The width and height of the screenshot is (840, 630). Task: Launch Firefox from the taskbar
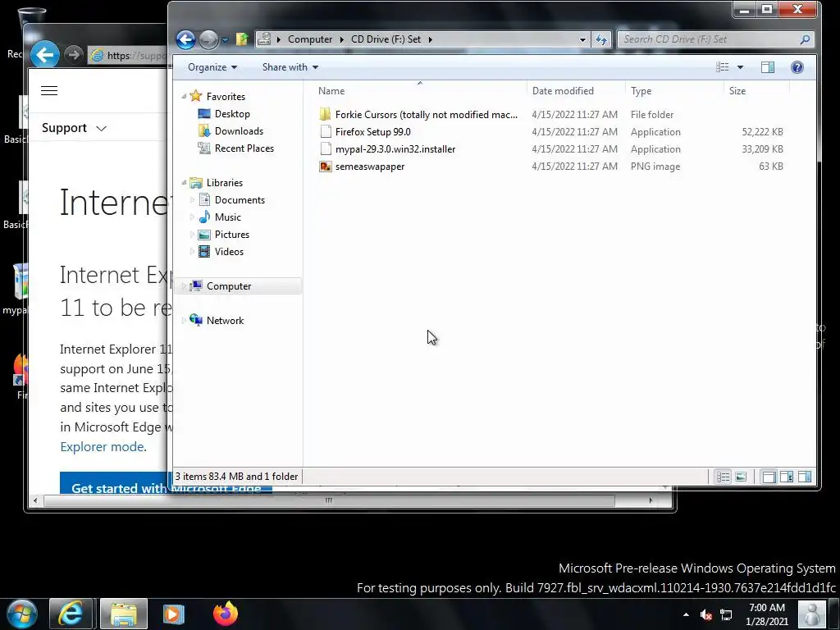point(226,614)
